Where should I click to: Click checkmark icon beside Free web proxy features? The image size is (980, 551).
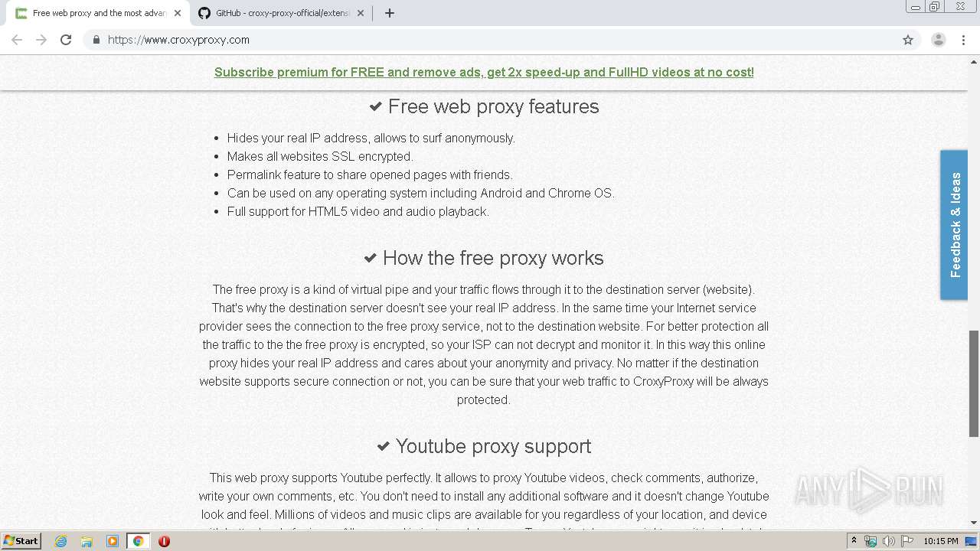pyautogui.click(x=376, y=107)
